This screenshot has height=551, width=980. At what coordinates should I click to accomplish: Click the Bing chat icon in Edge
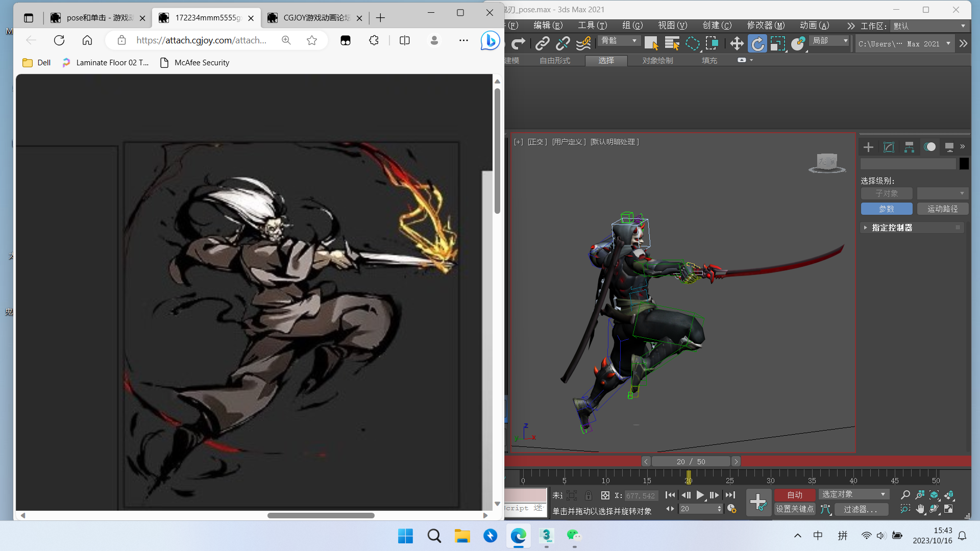click(x=490, y=40)
